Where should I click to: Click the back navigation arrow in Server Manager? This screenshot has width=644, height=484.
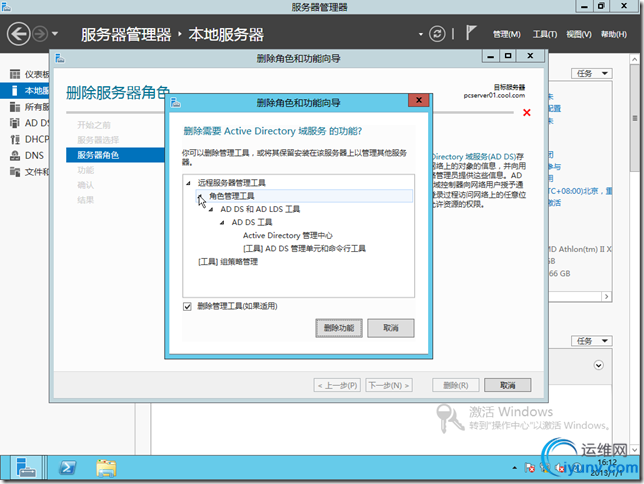point(18,34)
